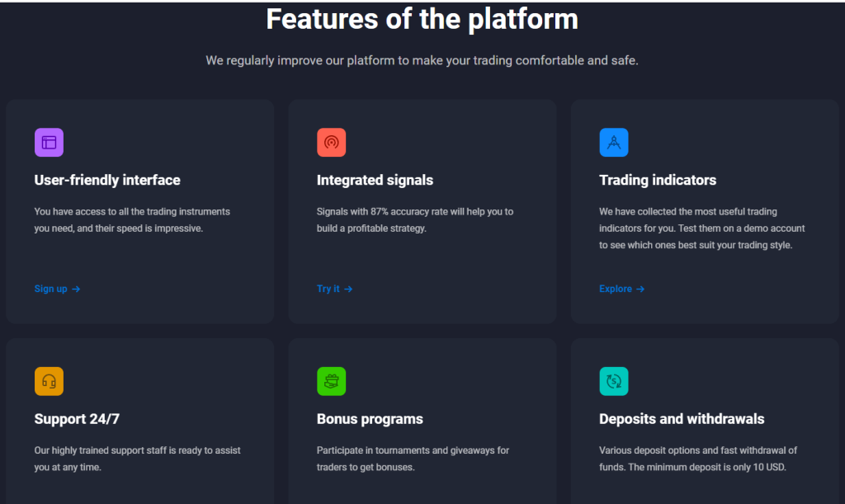Image resolution: width=845 pixels, height=504 pixels.
Task: Click the Features of the platform heading
Action: (x=422, y=19)
